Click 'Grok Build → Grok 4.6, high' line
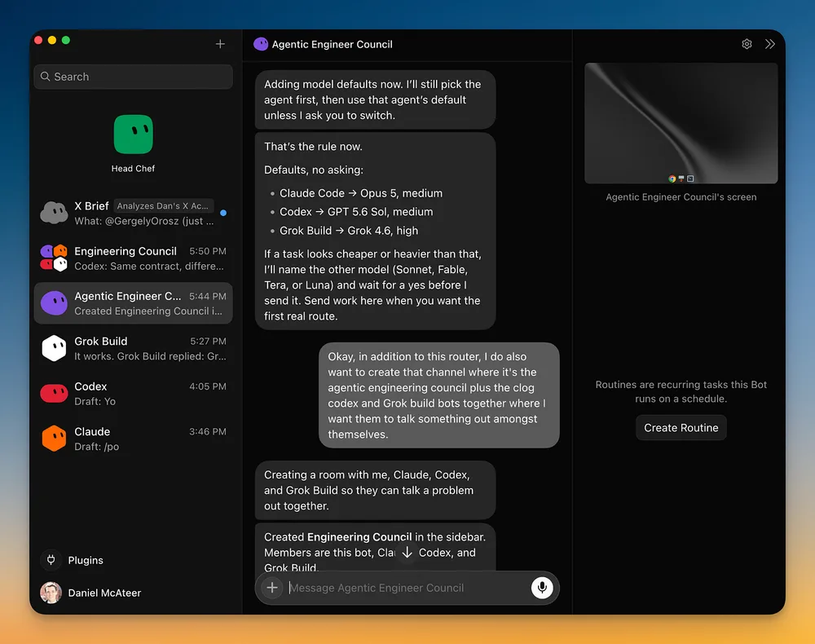 (x=349, y=231)
